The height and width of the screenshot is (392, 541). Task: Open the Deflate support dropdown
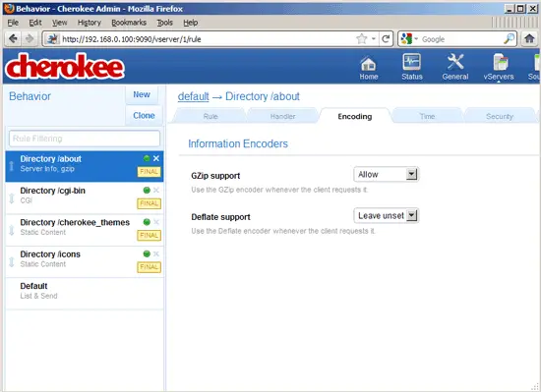[x=387, y=215]
